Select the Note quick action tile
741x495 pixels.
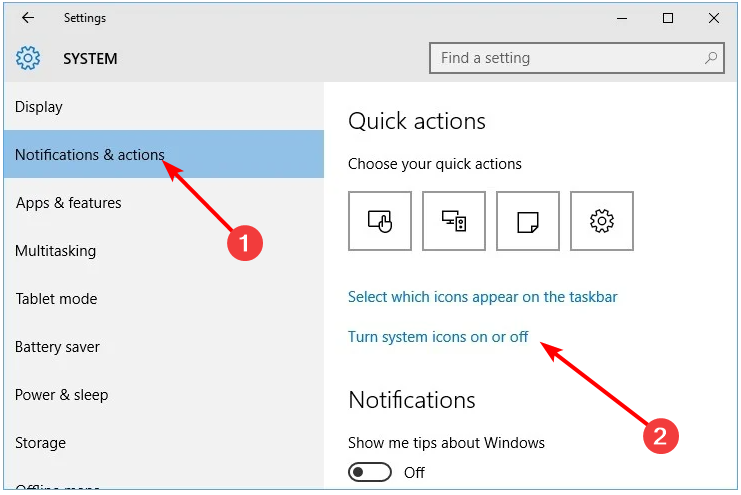pos(528,221)
